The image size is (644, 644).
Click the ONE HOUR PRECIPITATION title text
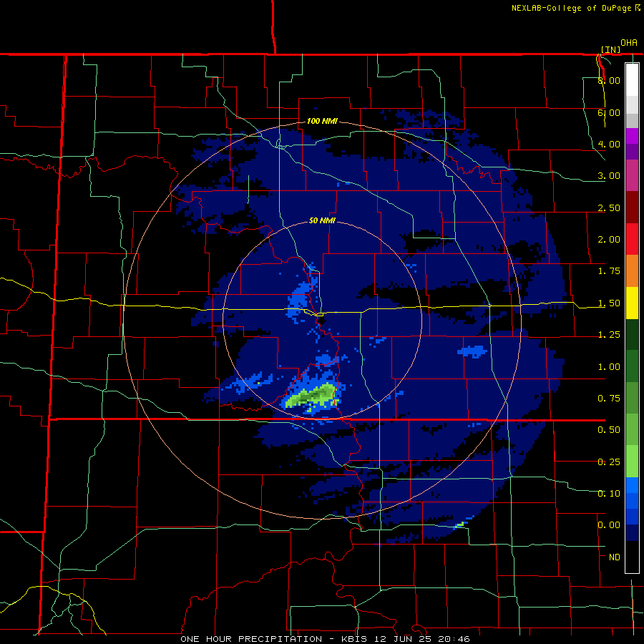pos(251,639)
